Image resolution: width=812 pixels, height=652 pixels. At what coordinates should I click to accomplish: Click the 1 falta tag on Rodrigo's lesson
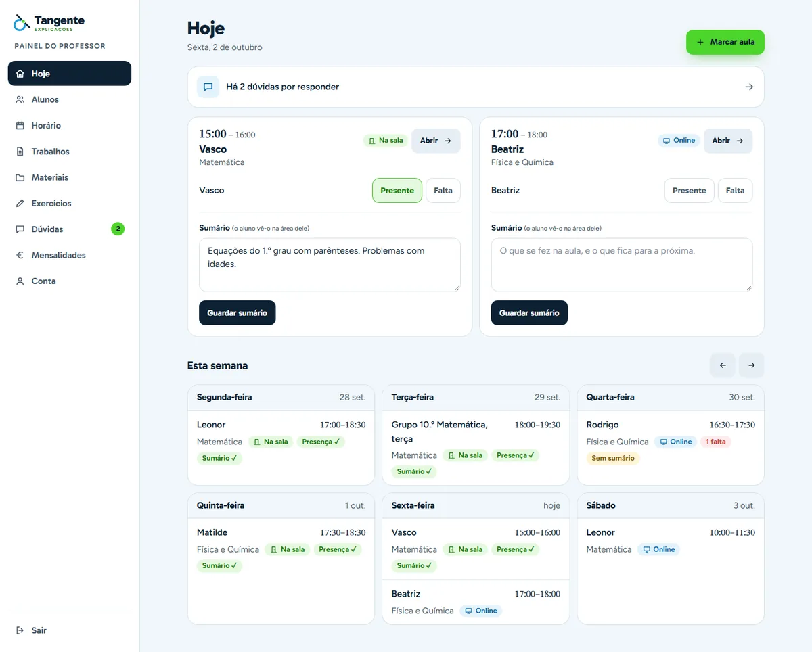click(716, 442)
